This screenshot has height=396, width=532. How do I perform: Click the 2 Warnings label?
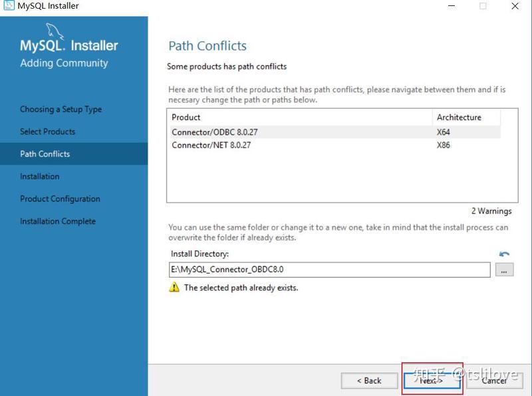pos(491,211)
